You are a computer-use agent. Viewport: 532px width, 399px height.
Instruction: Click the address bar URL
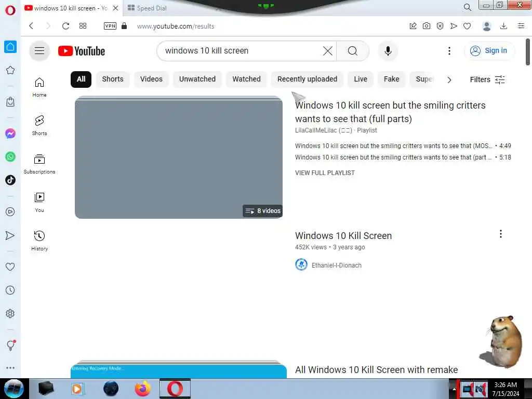(176, 26)
